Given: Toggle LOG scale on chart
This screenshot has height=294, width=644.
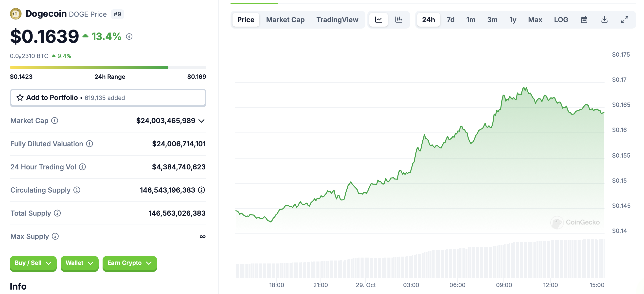Looking at the screenshot, I should click(x=561, y=19).
